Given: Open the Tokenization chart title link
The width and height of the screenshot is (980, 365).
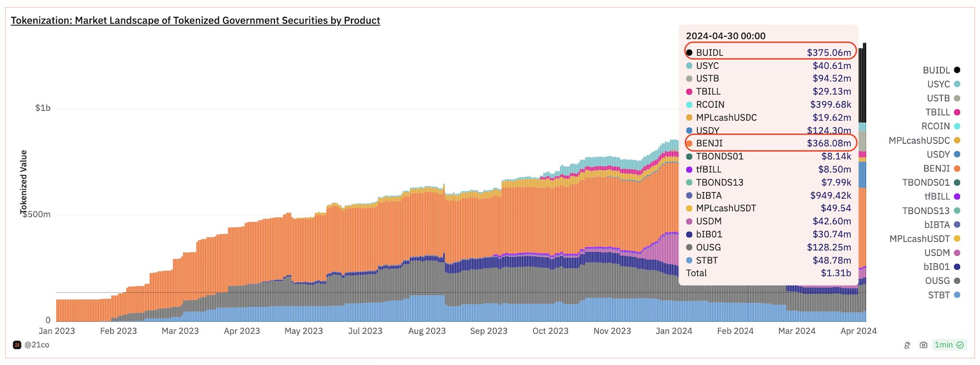Looking at the screenshot, I should (195, 21).
